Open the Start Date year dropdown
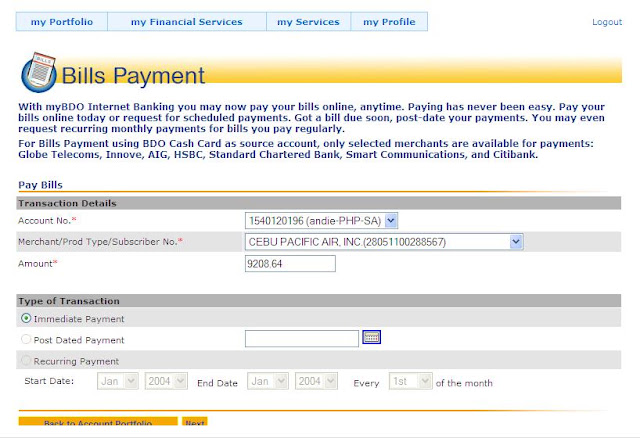Screen dimensions: 640x438 click(x=166, y=381)
